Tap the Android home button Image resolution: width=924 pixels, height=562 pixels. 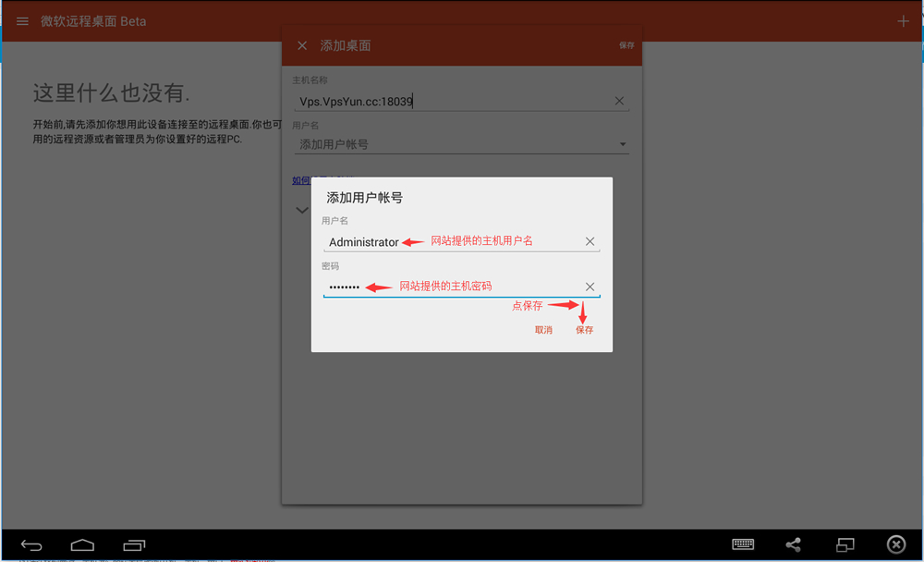click(x=83, y=544)
